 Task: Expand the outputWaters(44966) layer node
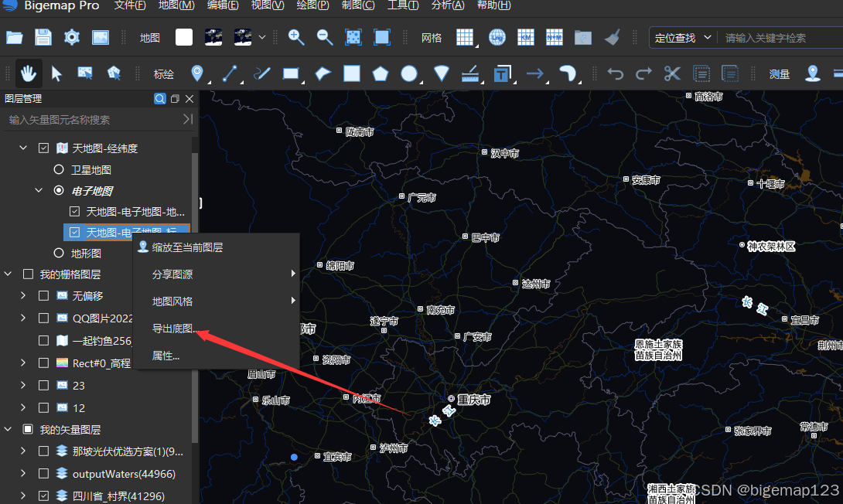click(x=23, y=473)
